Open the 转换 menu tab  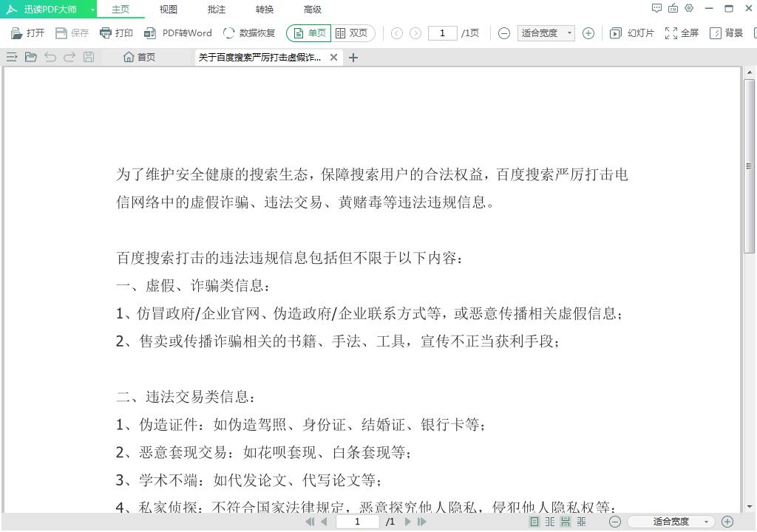(x=265, y=10)
